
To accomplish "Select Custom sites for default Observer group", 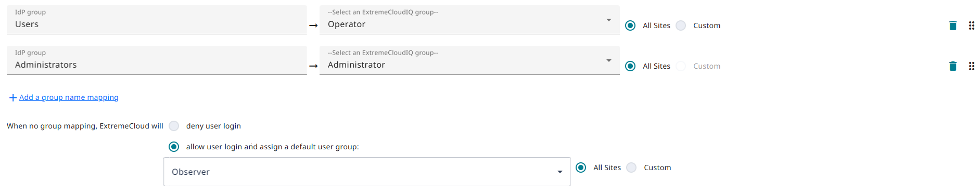I will (631, 168).
